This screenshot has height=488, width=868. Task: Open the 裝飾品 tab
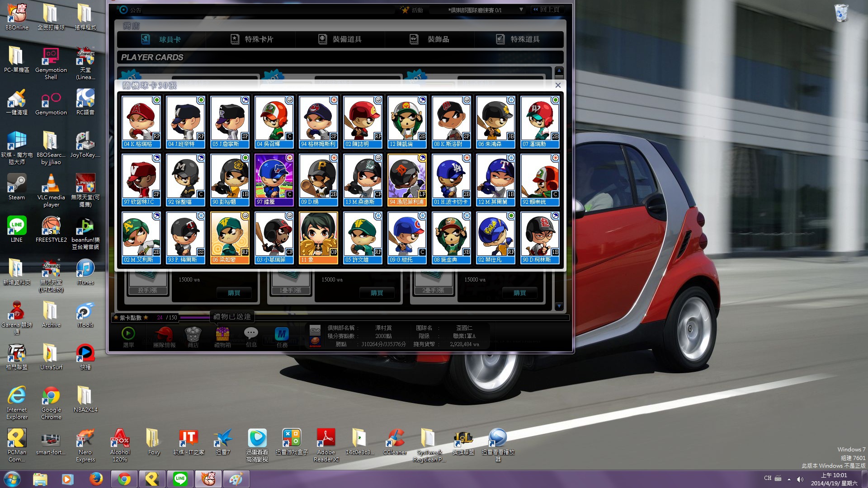tap(430, 39)
